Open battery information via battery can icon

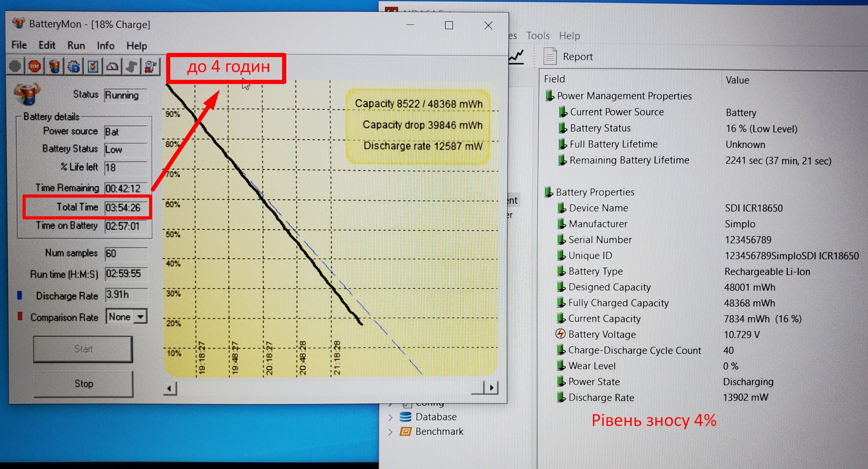pyautogui.click(x=54, y=67)
